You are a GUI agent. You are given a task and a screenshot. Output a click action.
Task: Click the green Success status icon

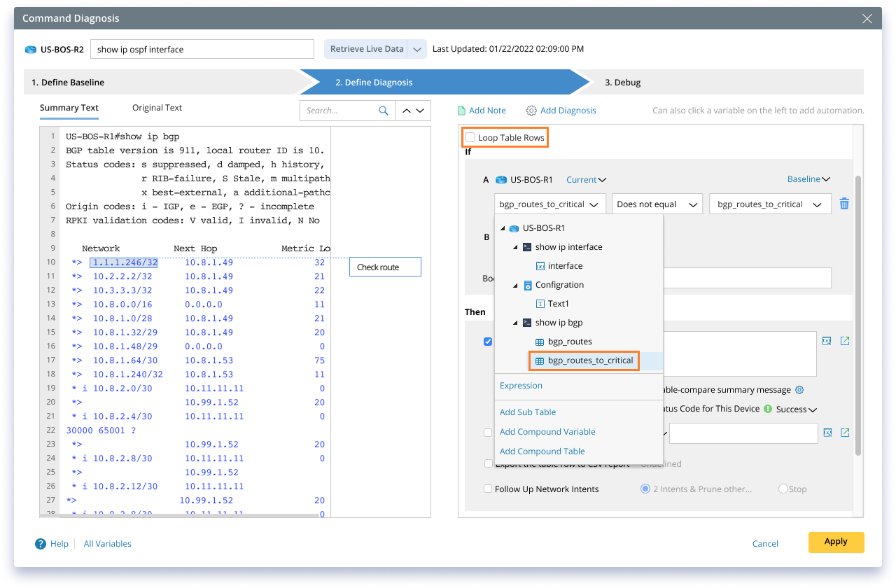pyautogui.click(x=768, y=409)
